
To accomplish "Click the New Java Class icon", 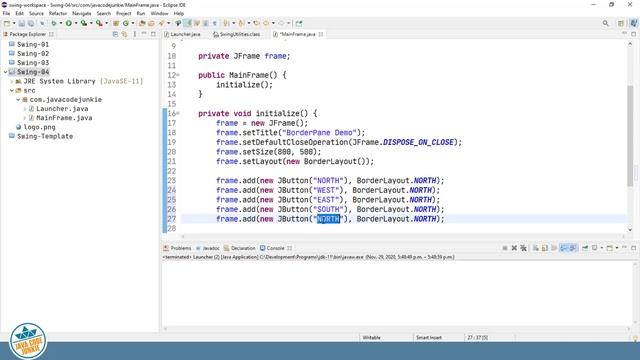I will coord(126,23).
